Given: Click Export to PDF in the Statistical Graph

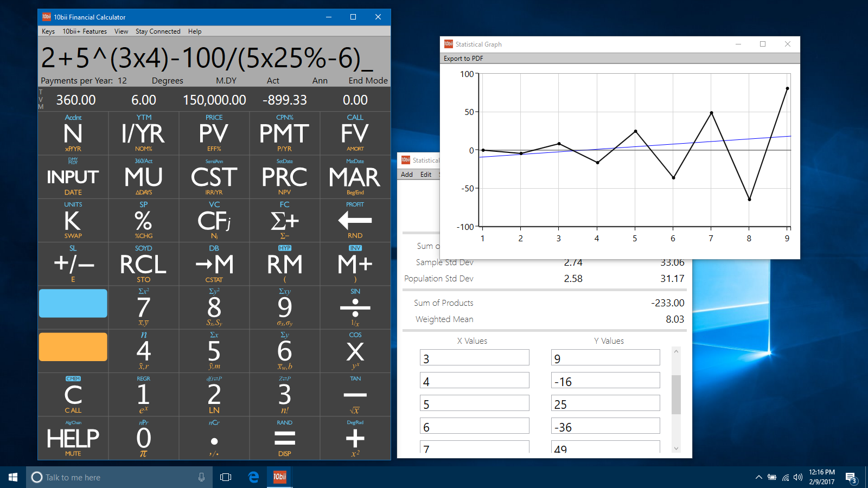Looking at the screenshot, I should [465, 58].
